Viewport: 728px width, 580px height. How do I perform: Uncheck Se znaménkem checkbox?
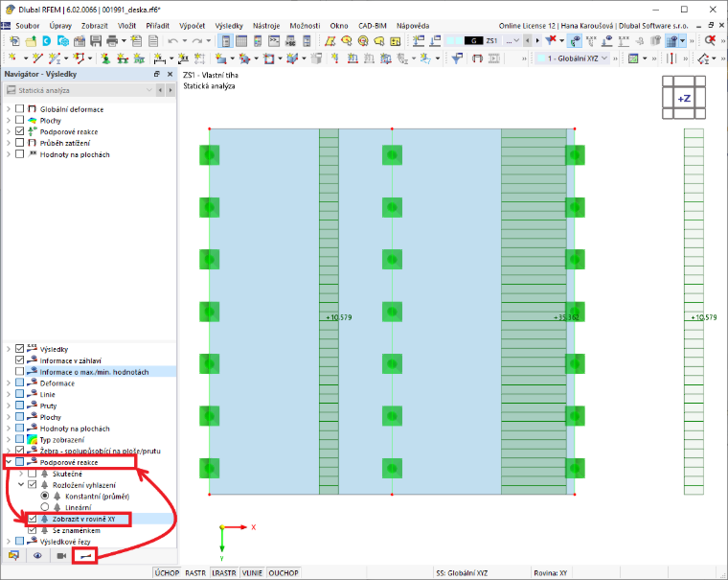32,530
